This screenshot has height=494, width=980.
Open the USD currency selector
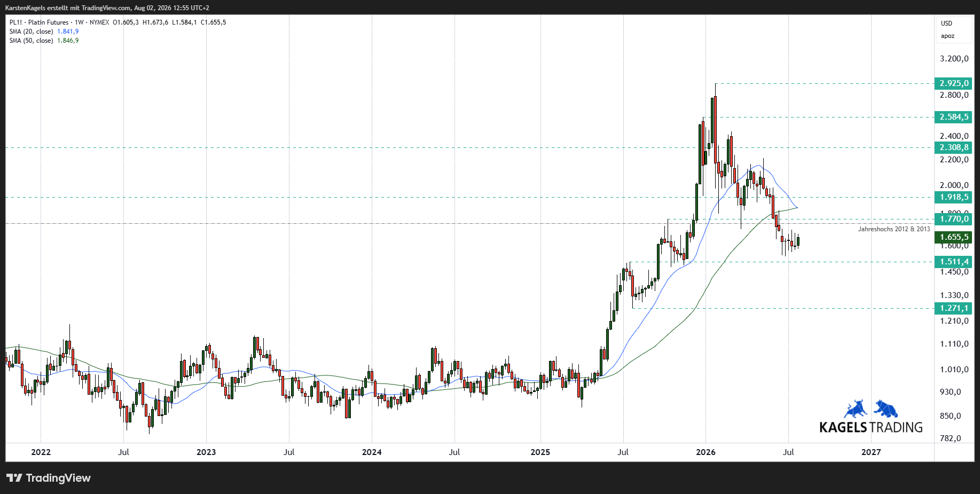point(946,23)
